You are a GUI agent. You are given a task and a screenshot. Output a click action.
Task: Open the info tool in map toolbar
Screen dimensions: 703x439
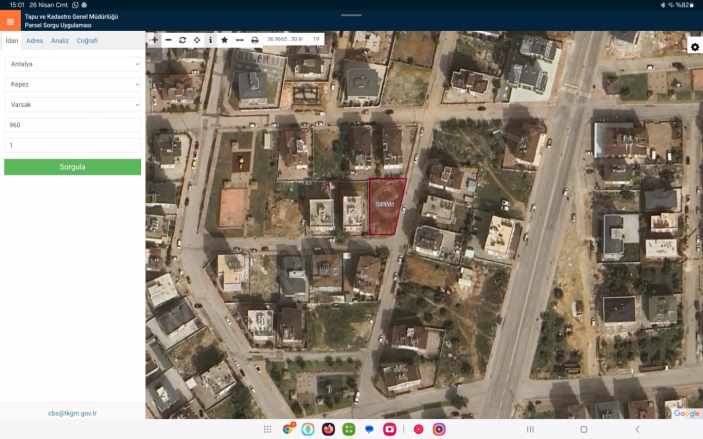coord(210,39)
